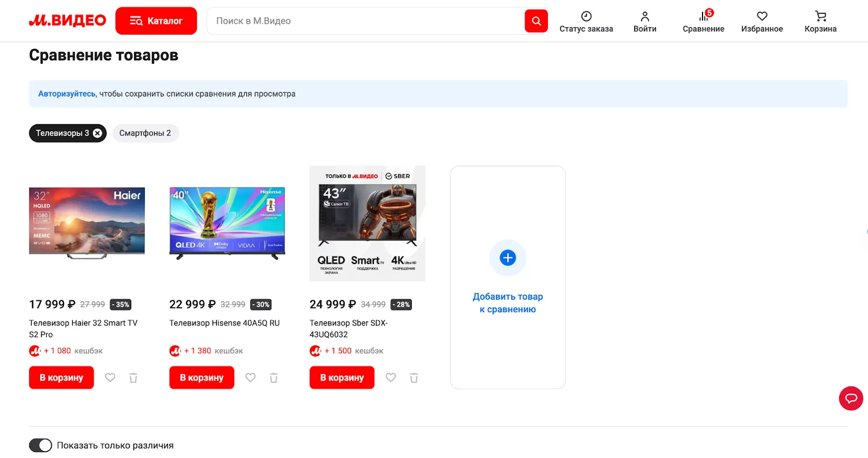Open the Sber 43-inch TV thumbnail
The width and height of the screenshot is (868, 458).
coord(367,223)
